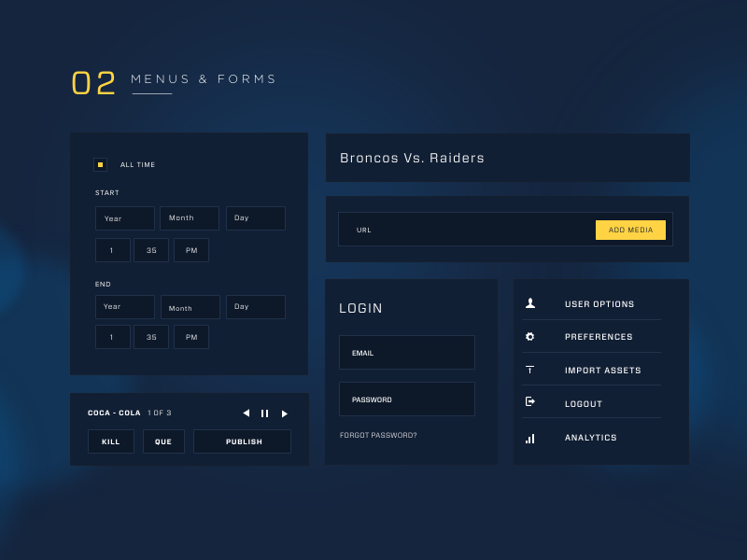
Task: Click the Add Media button
Action: 630,230
